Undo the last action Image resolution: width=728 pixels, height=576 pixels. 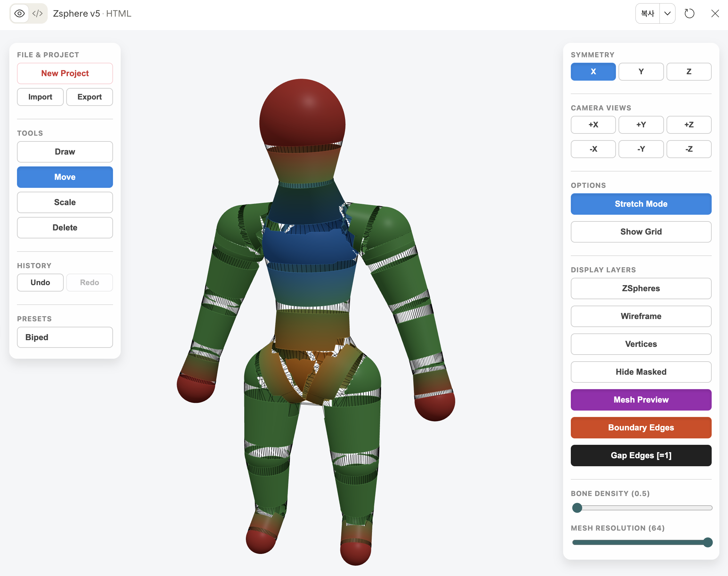point(40,282)
